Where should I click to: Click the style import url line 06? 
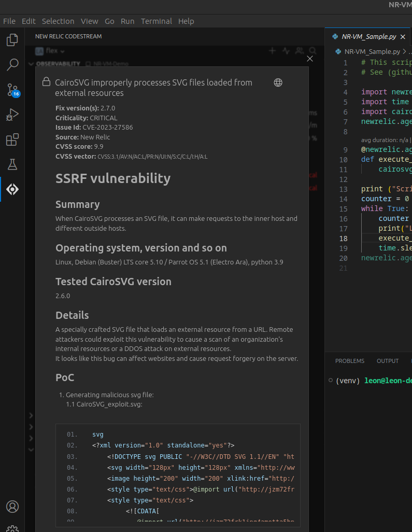pos(201,489)
